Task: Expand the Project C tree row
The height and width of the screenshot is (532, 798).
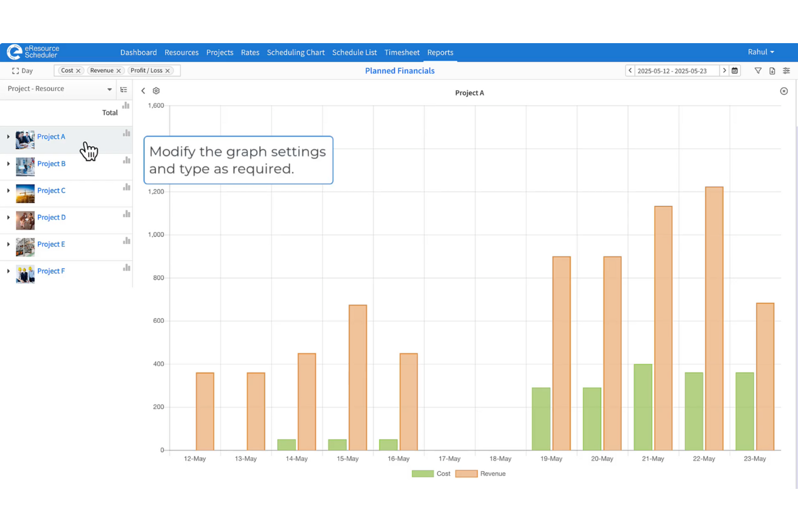Action: [8, 190]
